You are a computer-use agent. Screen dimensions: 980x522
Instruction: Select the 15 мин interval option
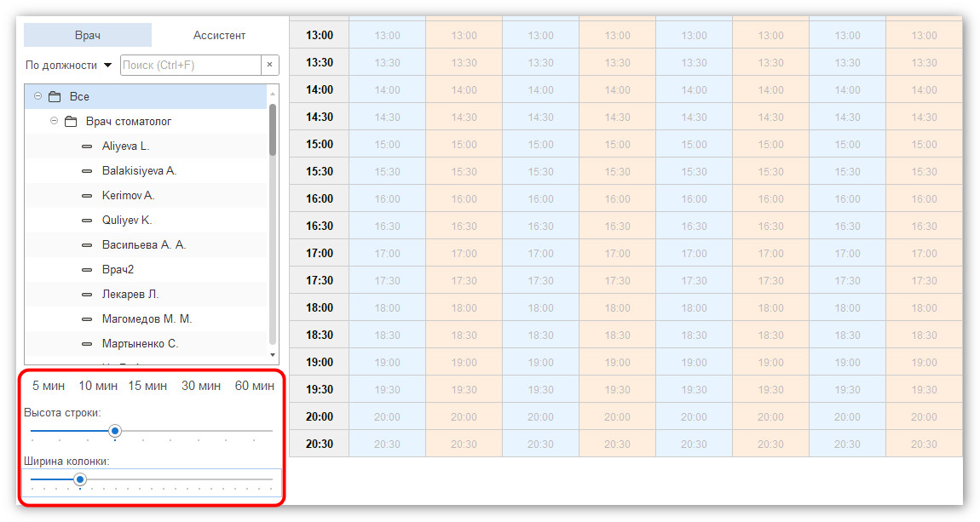(147, 386)
